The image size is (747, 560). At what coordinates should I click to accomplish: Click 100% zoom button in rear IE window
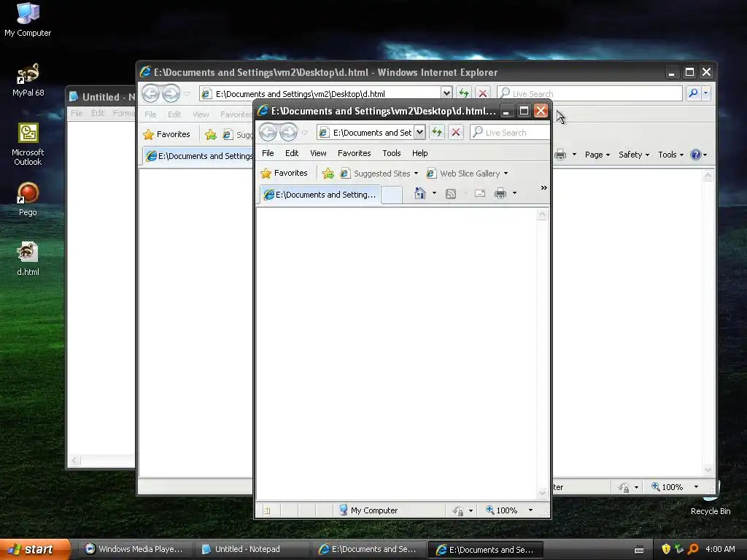click(x=667, y=487)
